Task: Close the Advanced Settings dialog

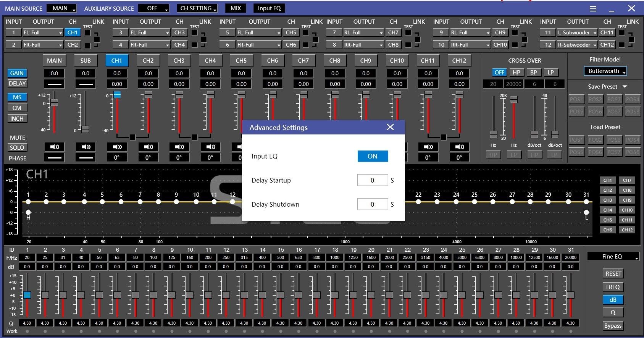Action: click(390, 127)
